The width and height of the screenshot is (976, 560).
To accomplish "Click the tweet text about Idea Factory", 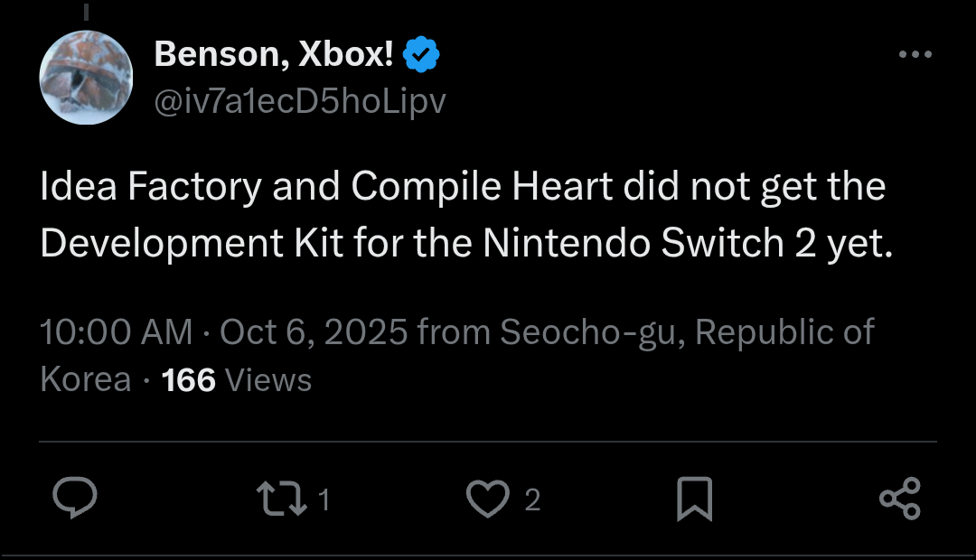I will pyautogui.click(x=463, y=187).
